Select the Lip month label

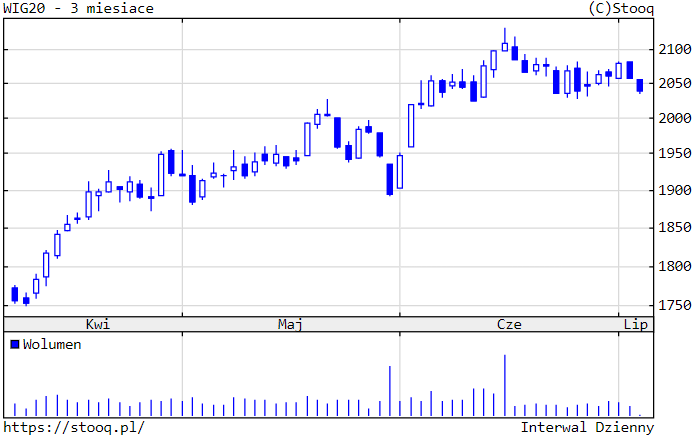click(636, 324)
